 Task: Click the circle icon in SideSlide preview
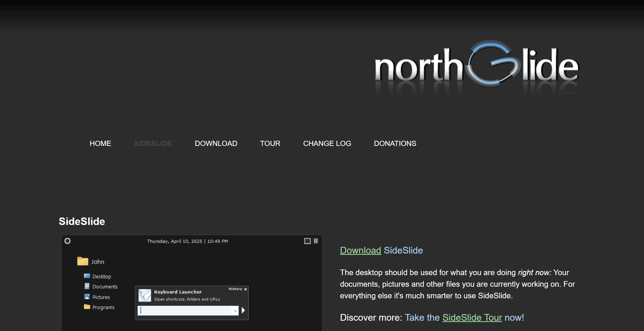click(67, 241)
